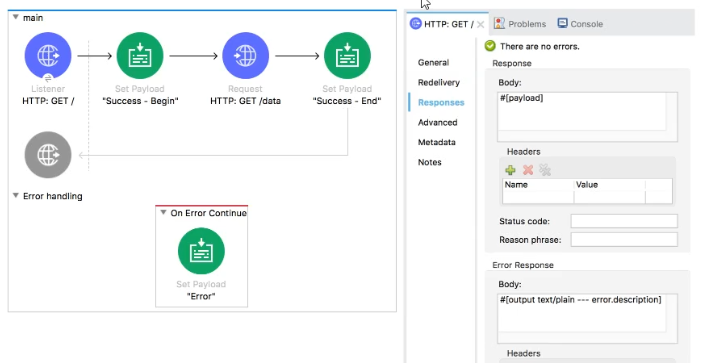Click the Error handling section label
This screenshot has width=705, height=363.
point(53,196)
